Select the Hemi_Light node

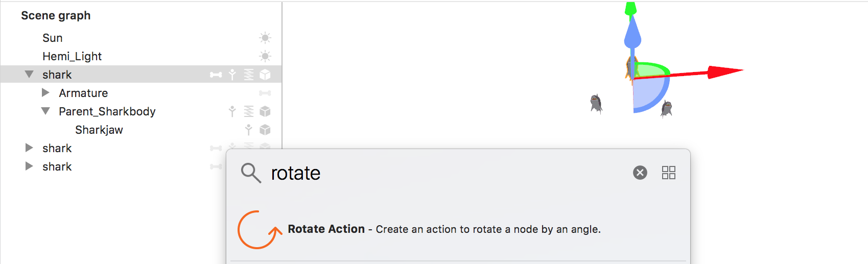(x=72, y=56)
